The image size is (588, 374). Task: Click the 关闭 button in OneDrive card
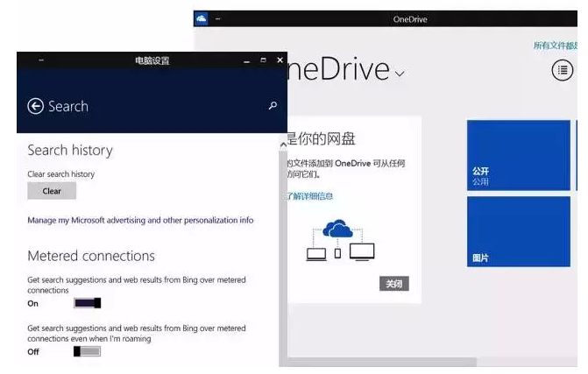click(394, 284)
